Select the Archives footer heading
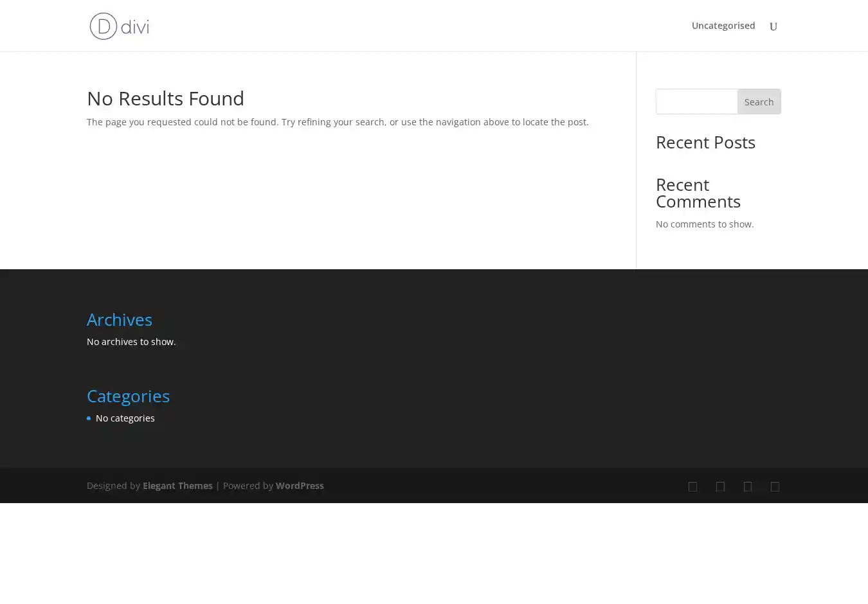The image size is (868, 604). [120, 319]
